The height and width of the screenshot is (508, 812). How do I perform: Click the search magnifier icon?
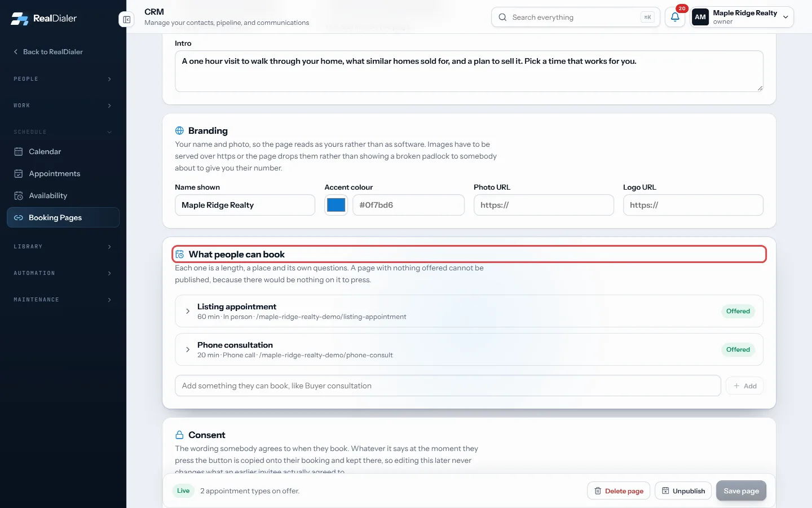click(502, 17)
